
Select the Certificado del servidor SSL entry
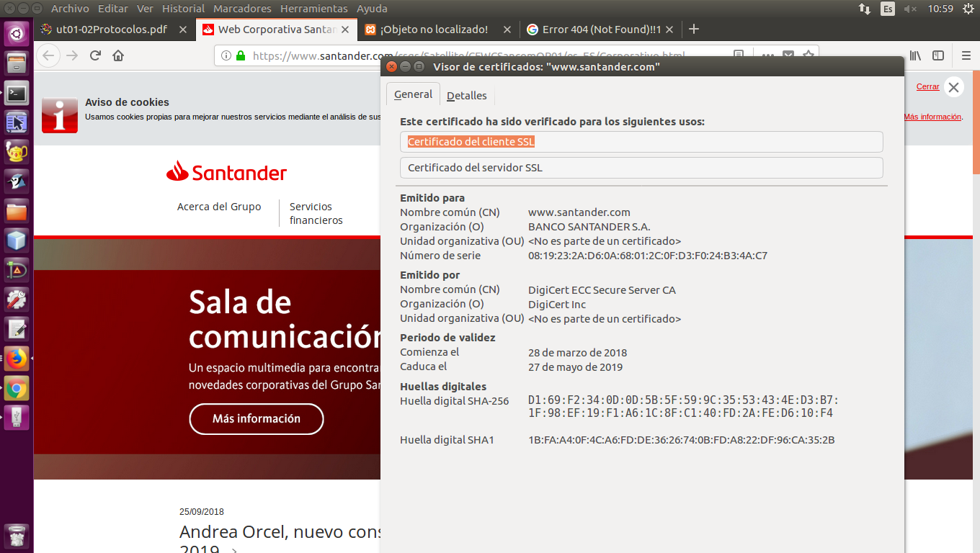pos(641,168)
